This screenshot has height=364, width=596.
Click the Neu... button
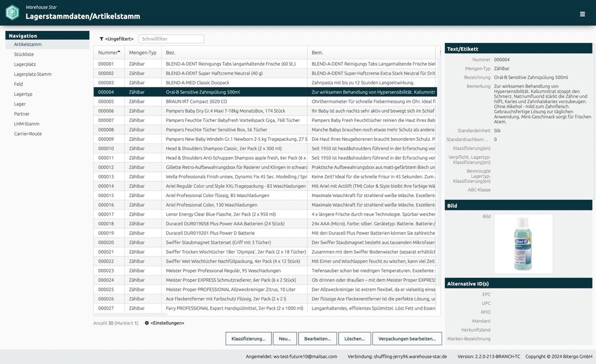point(284,338)
